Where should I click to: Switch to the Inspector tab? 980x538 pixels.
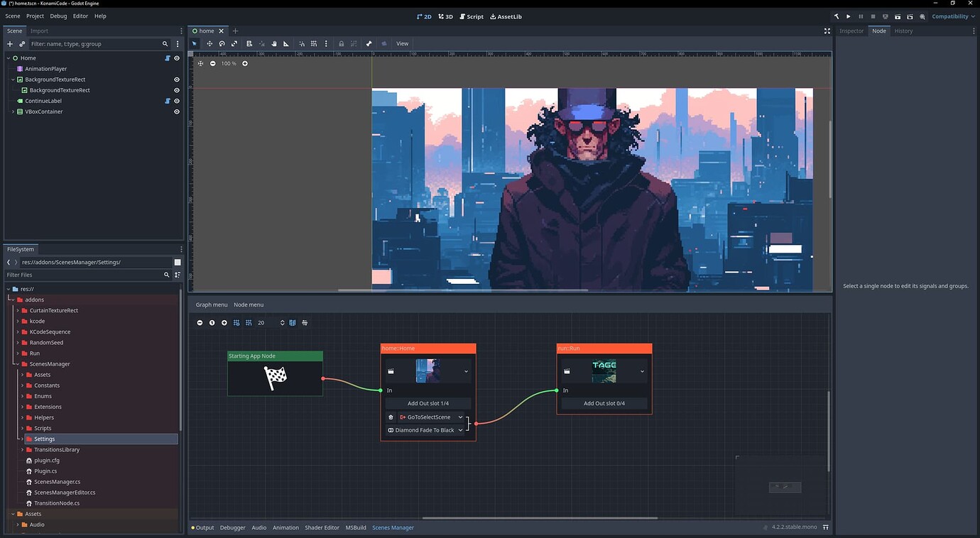[x=851, y=31]
